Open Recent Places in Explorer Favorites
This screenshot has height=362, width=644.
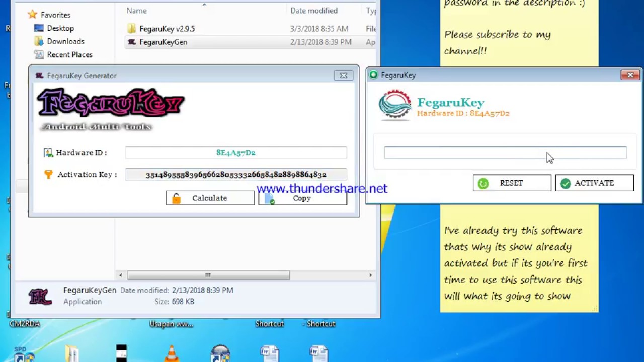click(x=69, y=54)
